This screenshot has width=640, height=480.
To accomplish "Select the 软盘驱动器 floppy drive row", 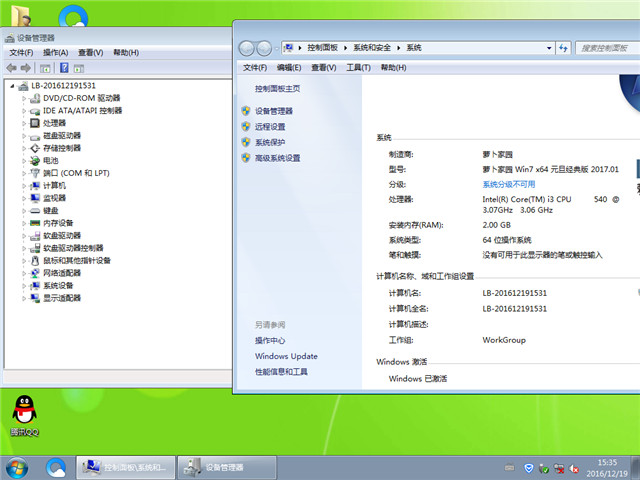I will coord(62,236).
